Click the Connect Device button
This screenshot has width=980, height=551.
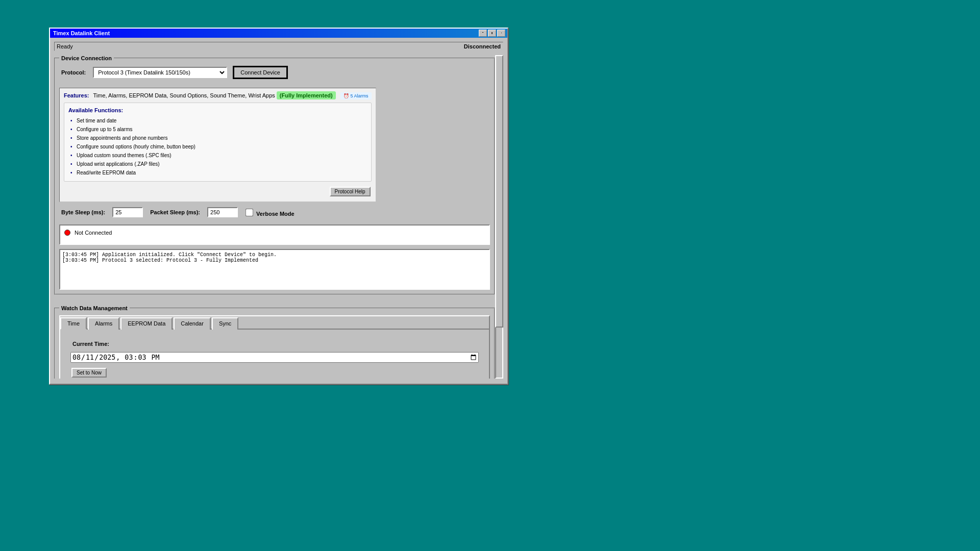pos(260,72)
